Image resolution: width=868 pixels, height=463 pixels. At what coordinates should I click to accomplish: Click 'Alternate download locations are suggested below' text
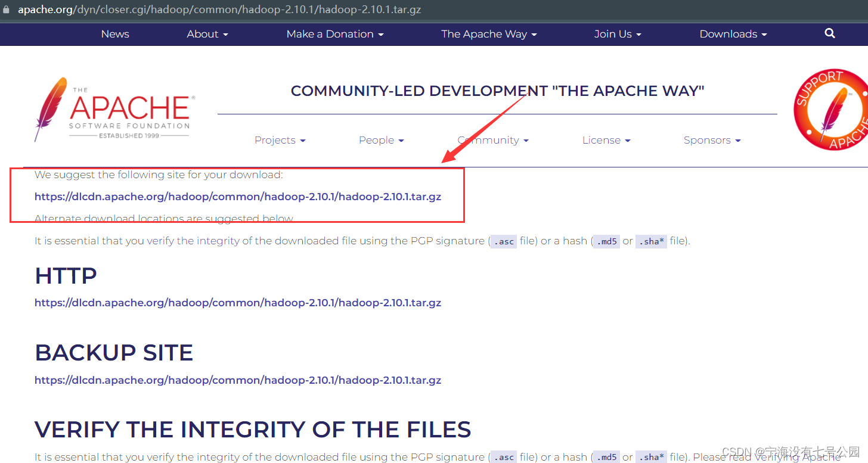(165, 219)
